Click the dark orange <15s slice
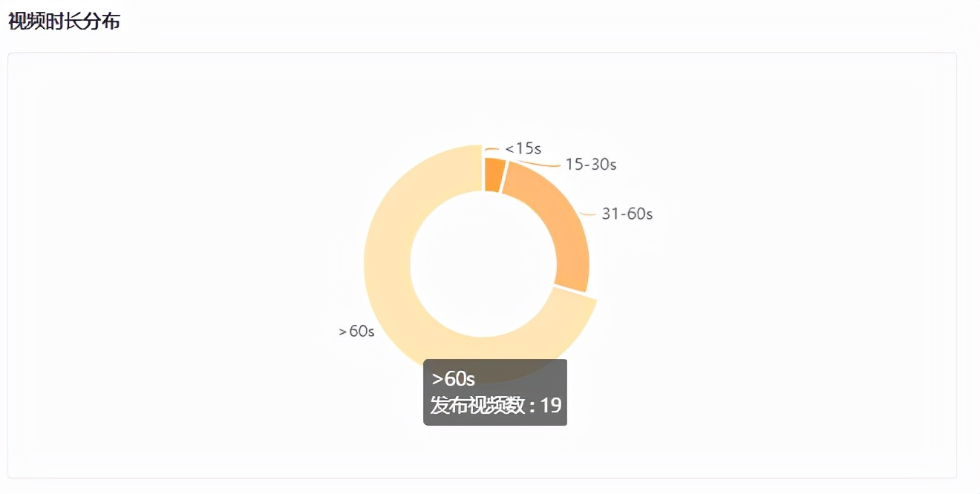 click(x=494, y=174)
